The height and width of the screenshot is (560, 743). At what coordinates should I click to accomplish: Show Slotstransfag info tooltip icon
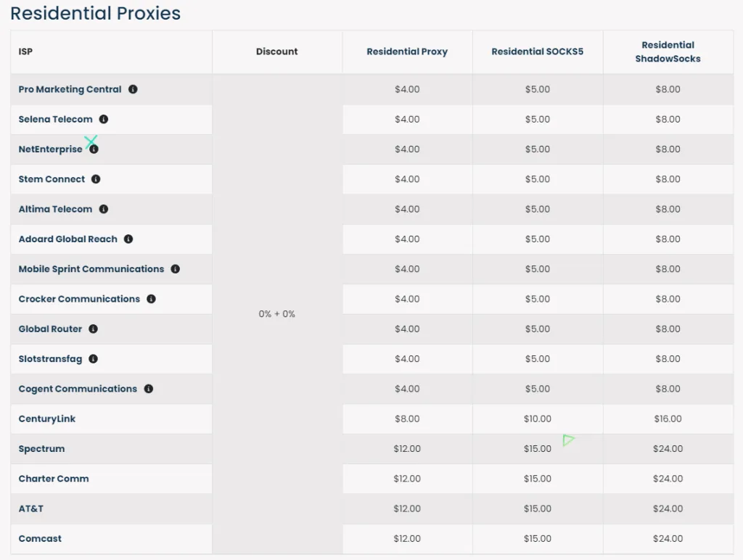[x=93, y=359]
